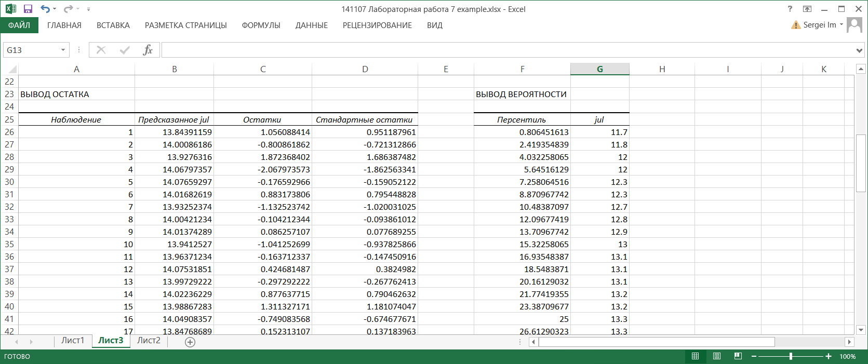The height and width of the screenshot is (364, 868).
Task: Expand the Name Box dropdown arrow
Action: click(x=63, y=50)
